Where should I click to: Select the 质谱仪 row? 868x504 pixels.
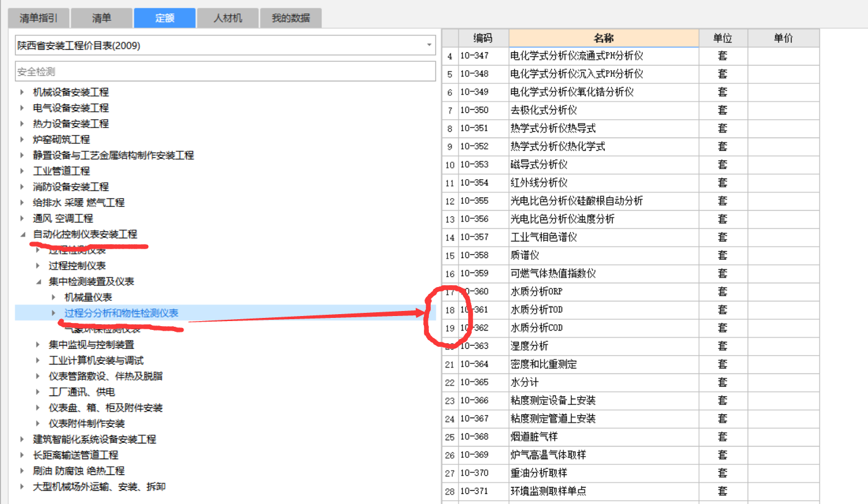pyautogui.click(x=631, y=255)
